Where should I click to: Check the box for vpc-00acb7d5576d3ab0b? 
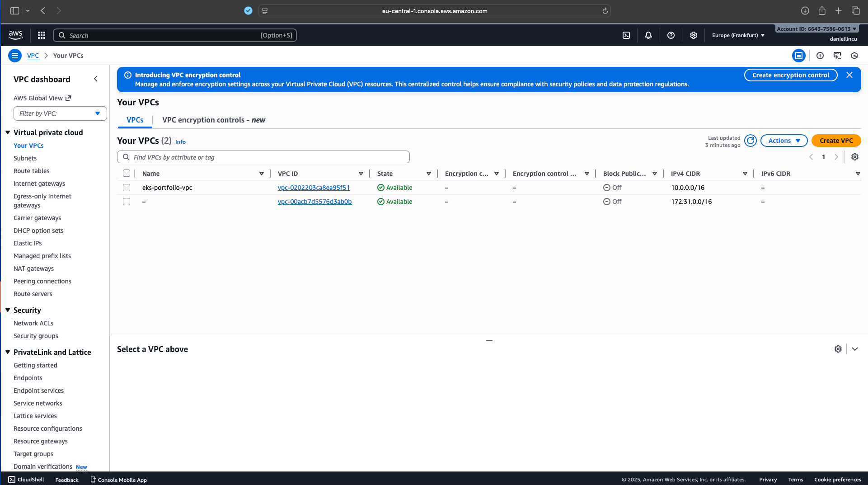click(127, 202)
